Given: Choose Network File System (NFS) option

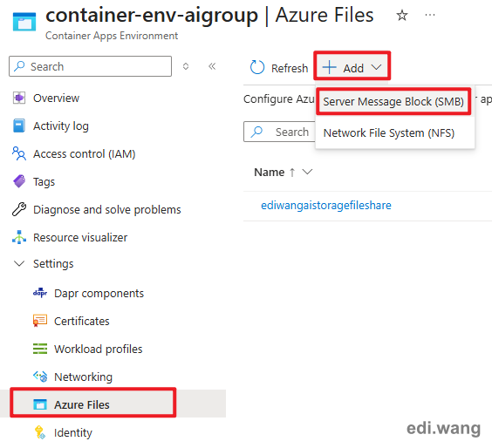Looking at the screenshot, I should (389, 133).
